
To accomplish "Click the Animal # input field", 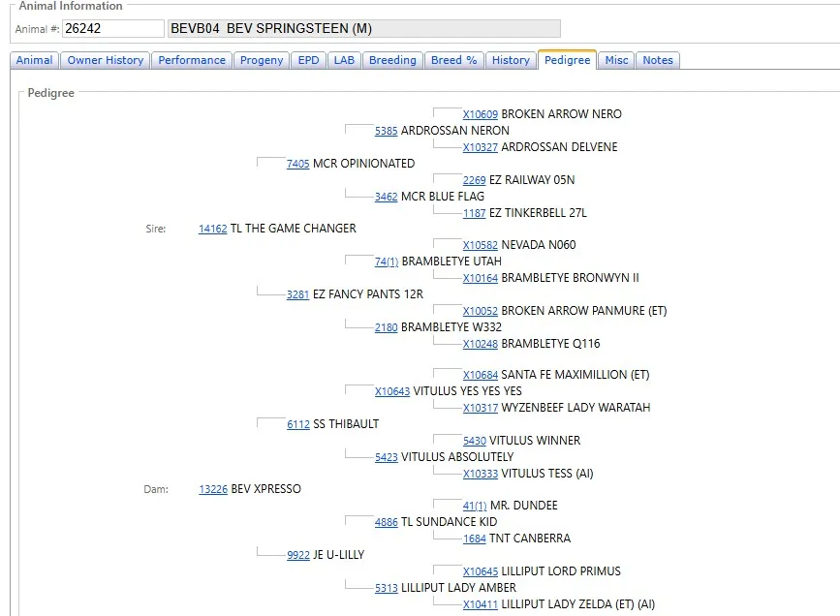I will pos(112,29).
